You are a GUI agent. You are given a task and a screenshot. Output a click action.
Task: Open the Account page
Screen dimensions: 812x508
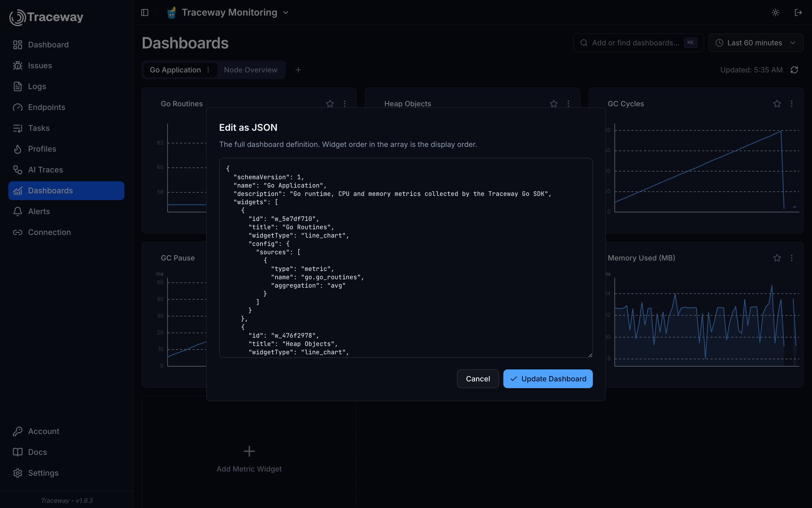coord(66,431)
